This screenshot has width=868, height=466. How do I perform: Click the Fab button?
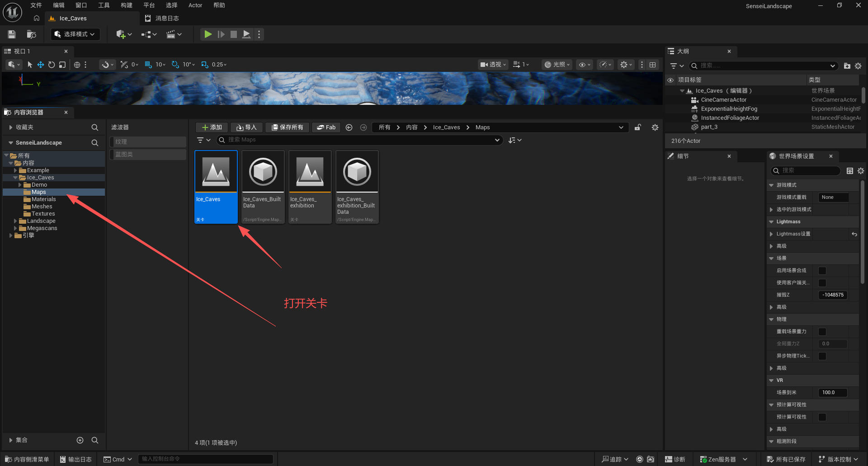click(326, 127)
